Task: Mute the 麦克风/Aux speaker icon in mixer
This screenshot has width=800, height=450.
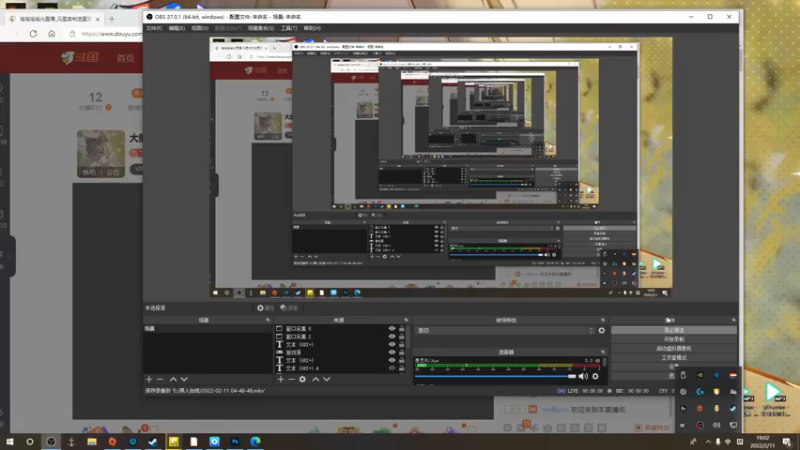Action: pyautogui.click(x=583, y=377)
